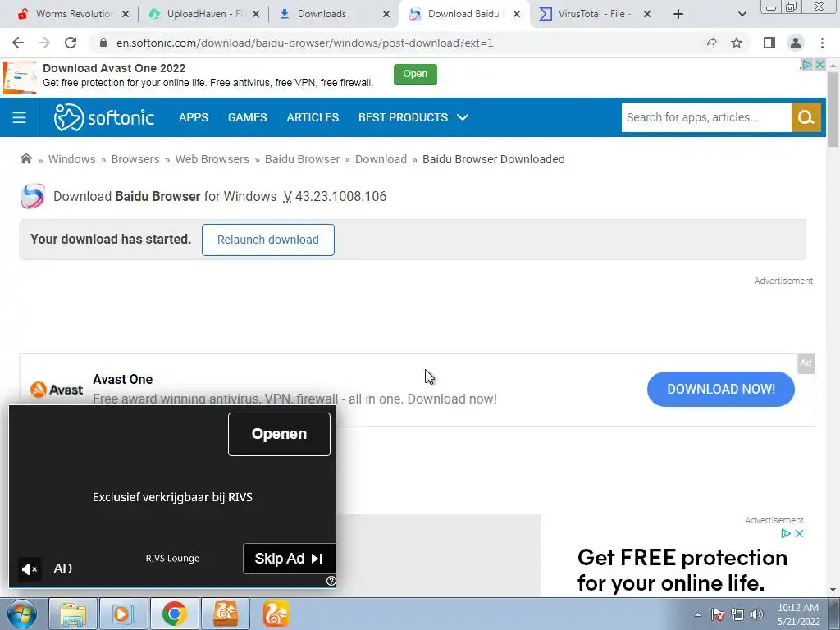Open Chrome three-dot menu
This screenshot has height=630, width=840.
click(822, 43)
